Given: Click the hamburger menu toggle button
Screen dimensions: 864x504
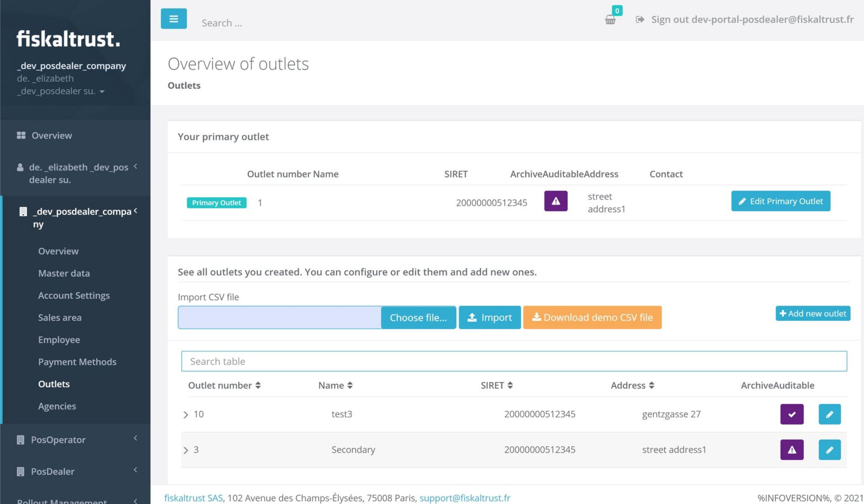Looking at the screenshot, I should click(x=173, y=19).
